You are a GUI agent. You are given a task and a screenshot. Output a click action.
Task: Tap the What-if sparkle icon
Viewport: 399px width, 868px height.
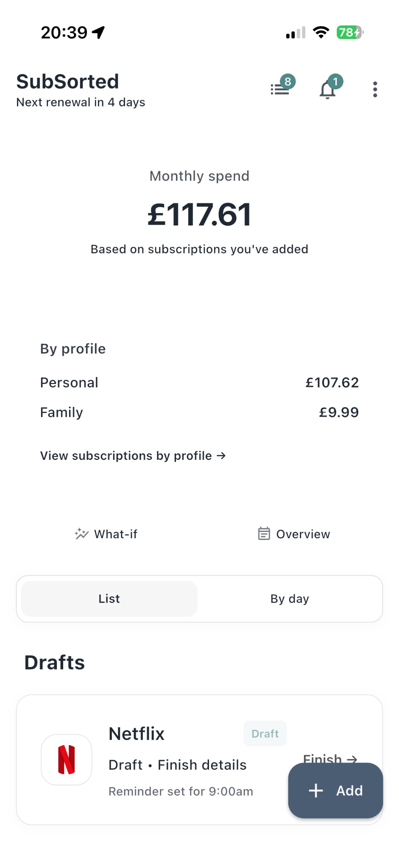pos(81,534)
